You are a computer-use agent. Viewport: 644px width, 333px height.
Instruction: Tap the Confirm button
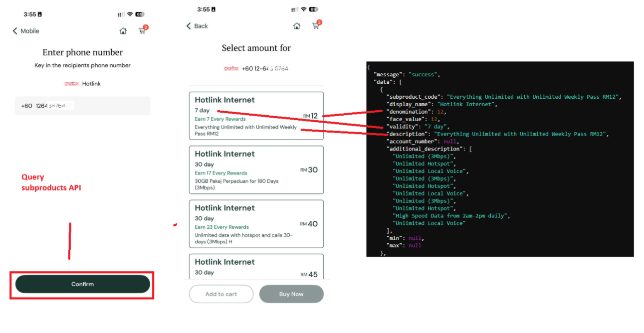point(82,284)
